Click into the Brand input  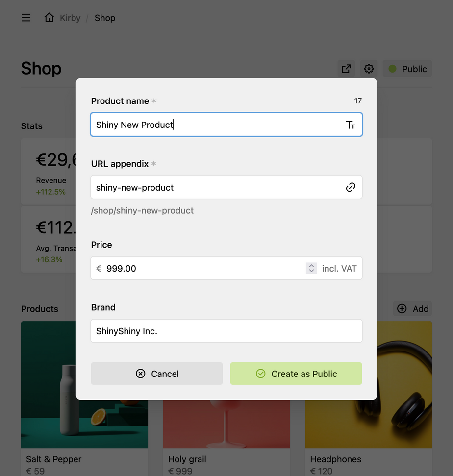[226, 331]
